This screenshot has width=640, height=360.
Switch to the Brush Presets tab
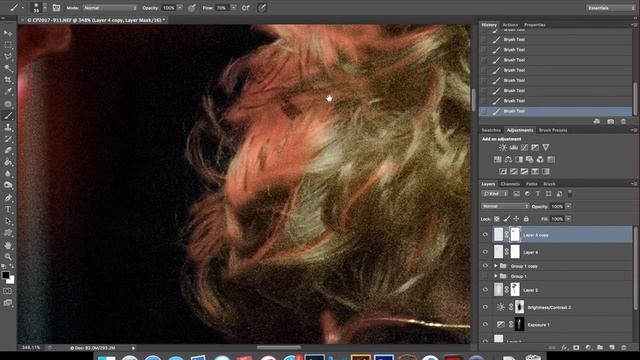553,130
